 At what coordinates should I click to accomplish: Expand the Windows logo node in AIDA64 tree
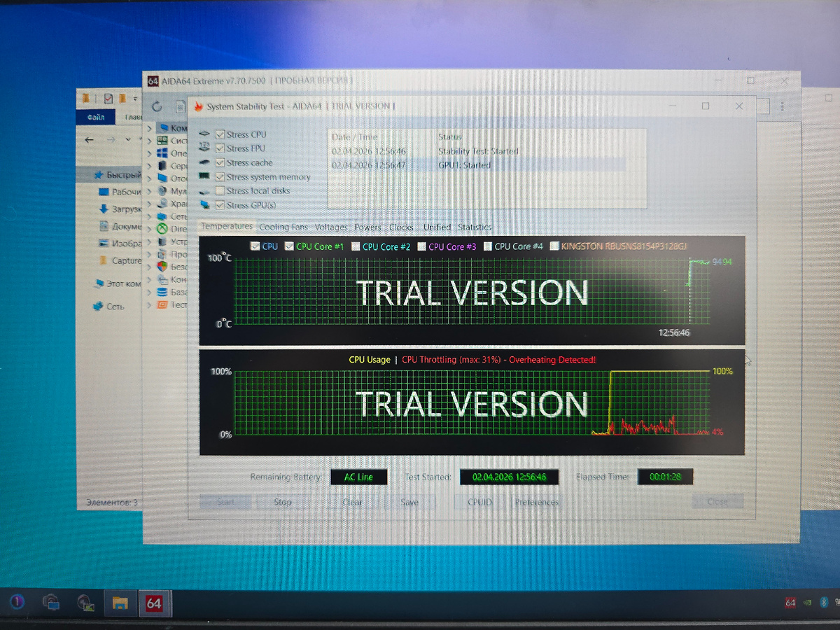pyautogui.click(x=150, y=153)
